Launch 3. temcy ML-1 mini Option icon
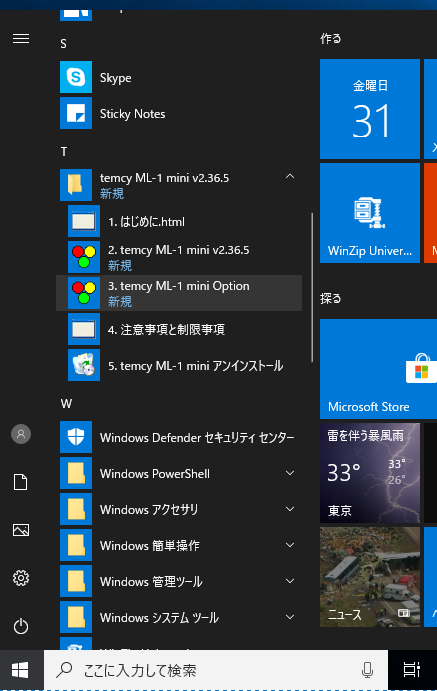 84,293
